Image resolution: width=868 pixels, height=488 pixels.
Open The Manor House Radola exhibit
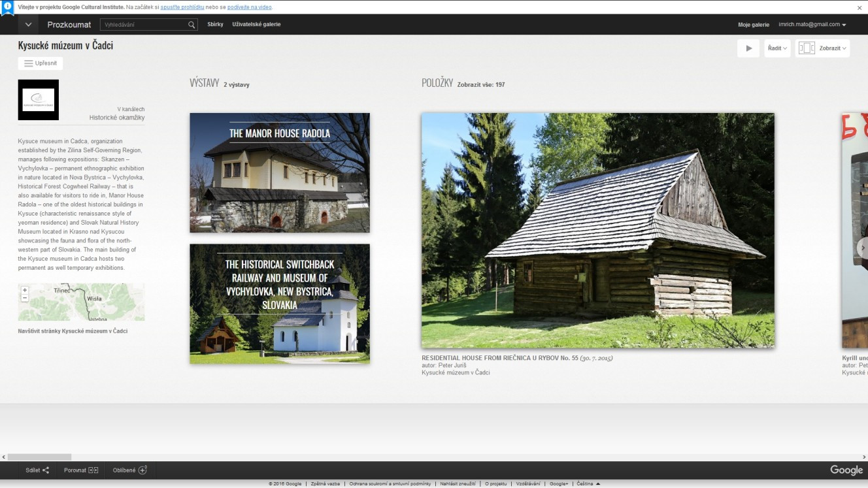coord(280,172)
